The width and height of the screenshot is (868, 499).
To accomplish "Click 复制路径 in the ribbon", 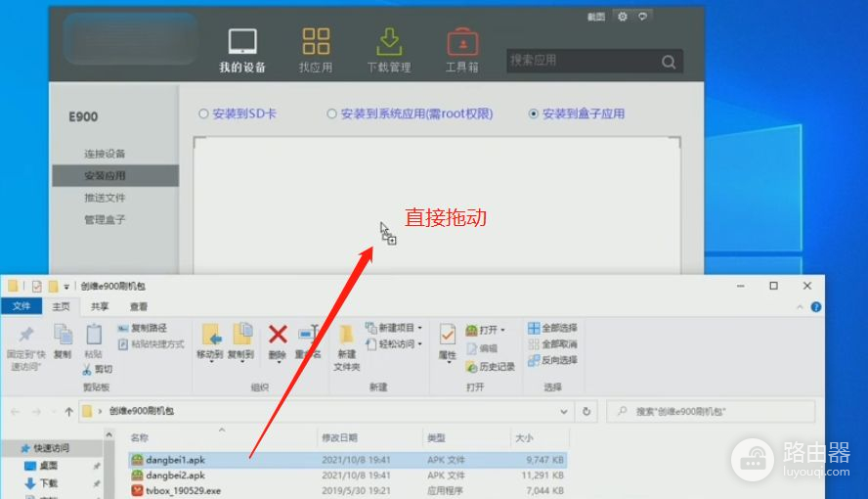I will 143,328.
